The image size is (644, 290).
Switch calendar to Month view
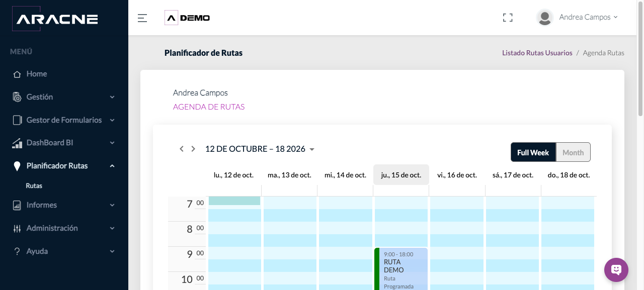pyautogui.click(x=573, y=152)
